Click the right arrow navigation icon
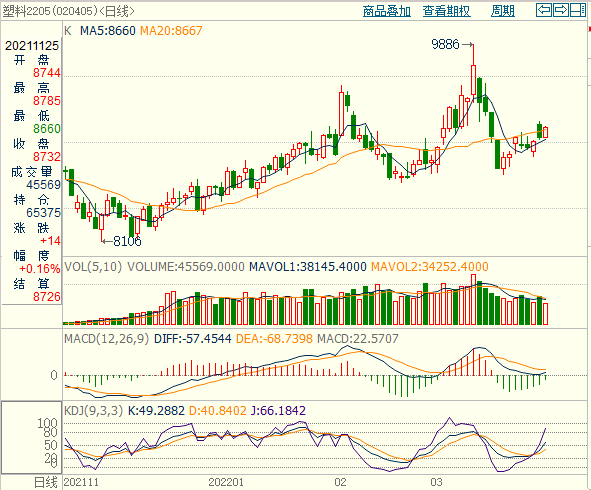The width and height of the screenshot is (591, 490). coord(560,10)
